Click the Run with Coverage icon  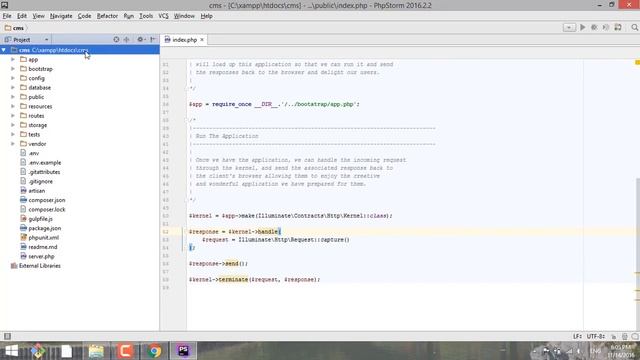click(606, 27)
